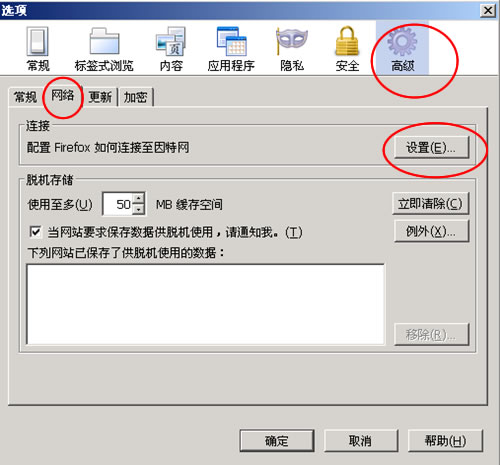Screen dimensions: 500x465
Task: Click the 高级 gear icon
Action: [402, 41]
